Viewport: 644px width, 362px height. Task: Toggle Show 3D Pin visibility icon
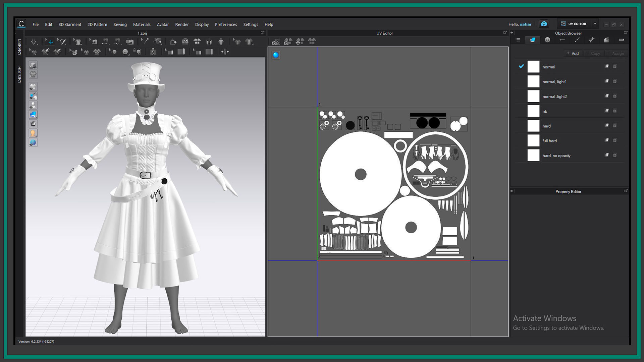(x=33, y=96)
